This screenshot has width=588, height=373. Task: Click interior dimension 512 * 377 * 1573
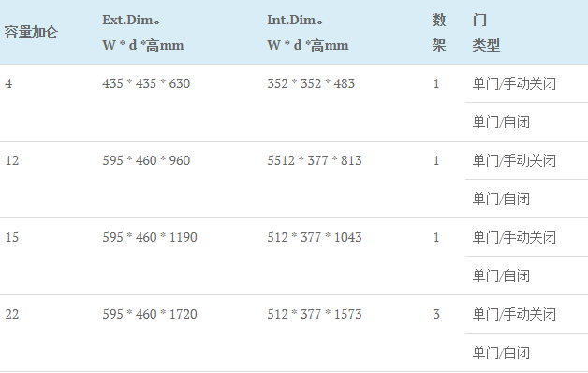point(315,314)
